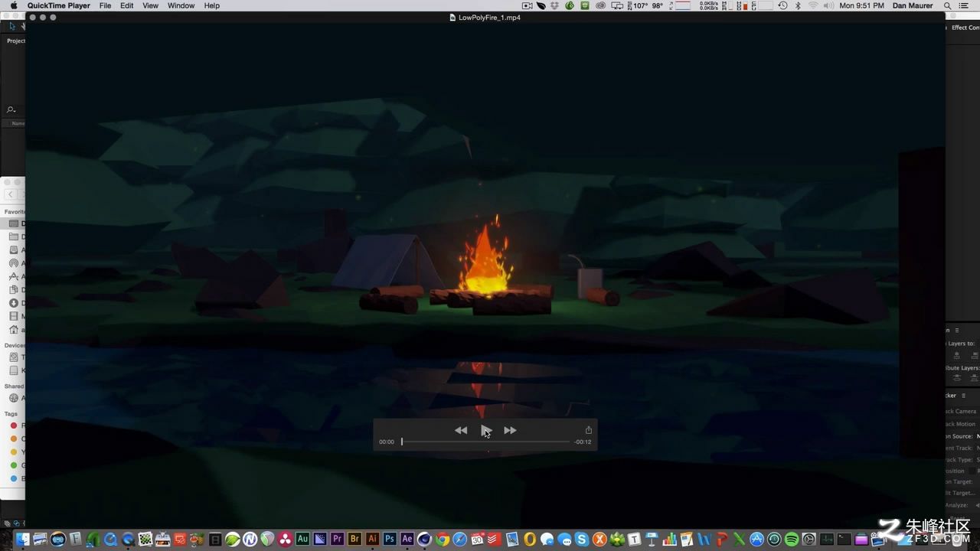980x551 pixels.
Task: Open Microsoft Word from the dock
Action: pyautogui.click(x=704, y=539)
